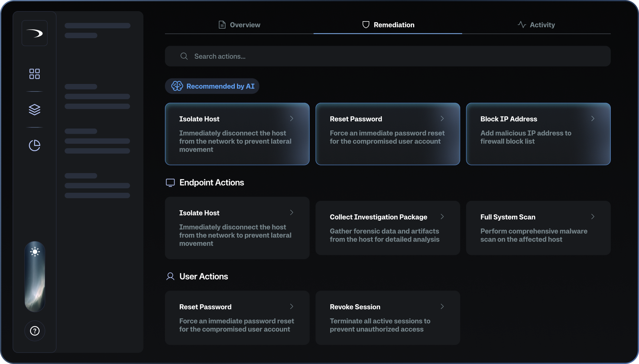Image resolution: width=639 pixels, height=364 pixels.
Task: Expand the Isolate Host recommended action
Action: [x=292, y=118]
